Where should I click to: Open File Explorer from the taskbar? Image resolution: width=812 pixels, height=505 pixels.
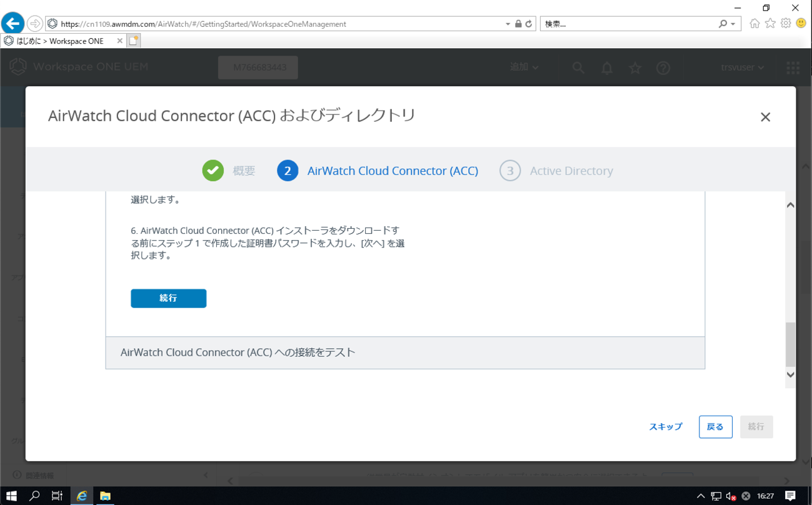point(105,496)
